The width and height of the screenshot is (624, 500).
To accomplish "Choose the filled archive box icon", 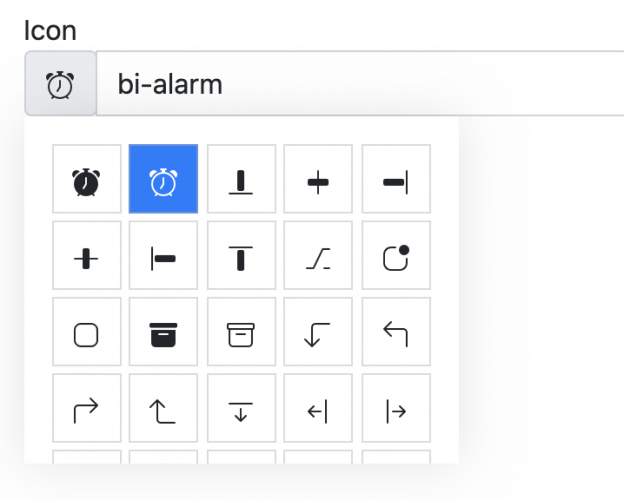I will [x=163, y=332].
